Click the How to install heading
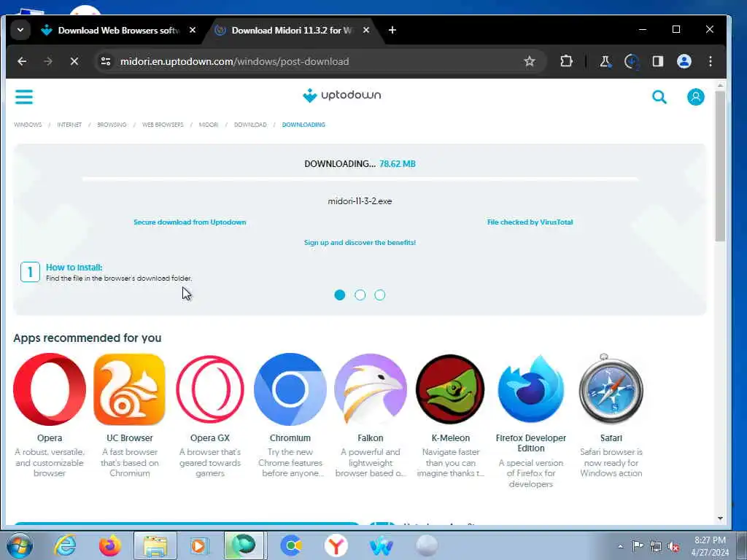747x560 pixels. coord(74,267)
